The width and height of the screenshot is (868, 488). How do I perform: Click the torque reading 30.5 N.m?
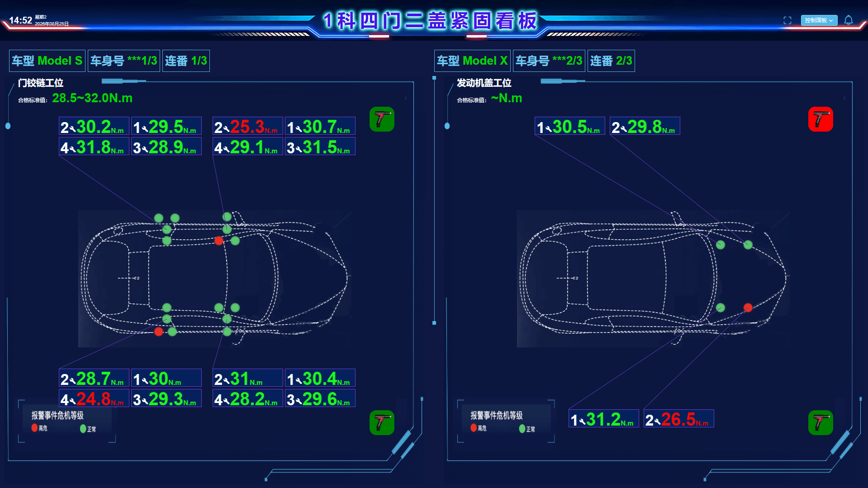(x=570, y=126)
